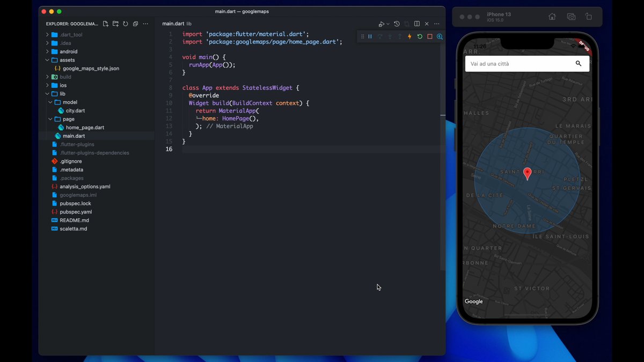
Task: Open the run or debug dropdown arrow
Action: point(388,24)
